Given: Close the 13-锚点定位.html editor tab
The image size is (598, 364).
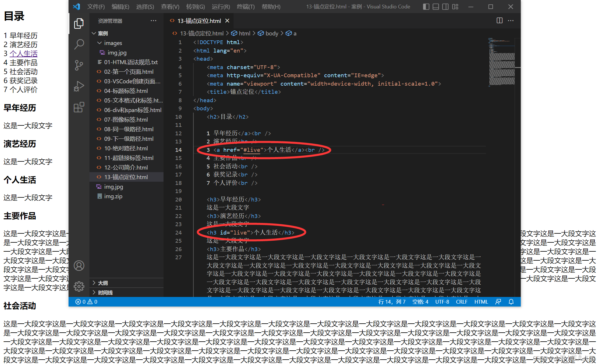Looking at the screenshot, I should tap(227, 21).
